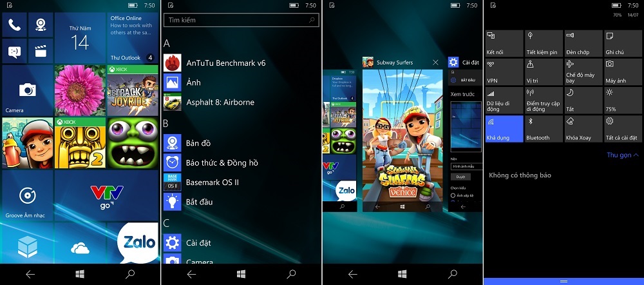644x285 pixels.
Task: Tap the letter C jump header
Action: (166, 223)
